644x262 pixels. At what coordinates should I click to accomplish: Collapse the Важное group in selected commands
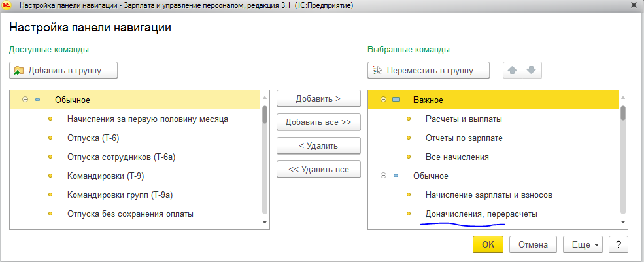coord(384,100)
